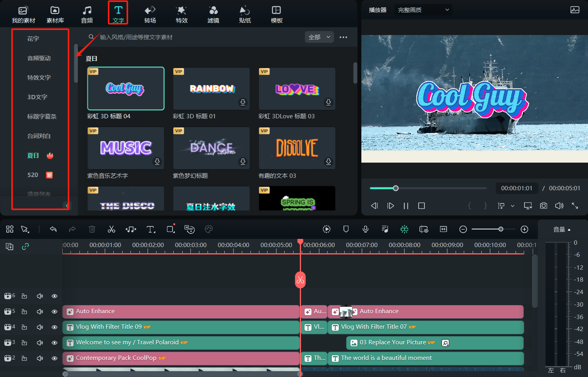Open the 模板 templates tab
Screen dimensions: 588x377
(x=276, y=15)
